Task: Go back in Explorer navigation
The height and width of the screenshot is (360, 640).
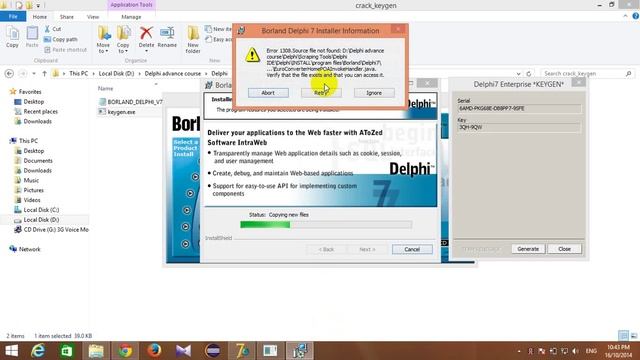Action: [9, 73]
